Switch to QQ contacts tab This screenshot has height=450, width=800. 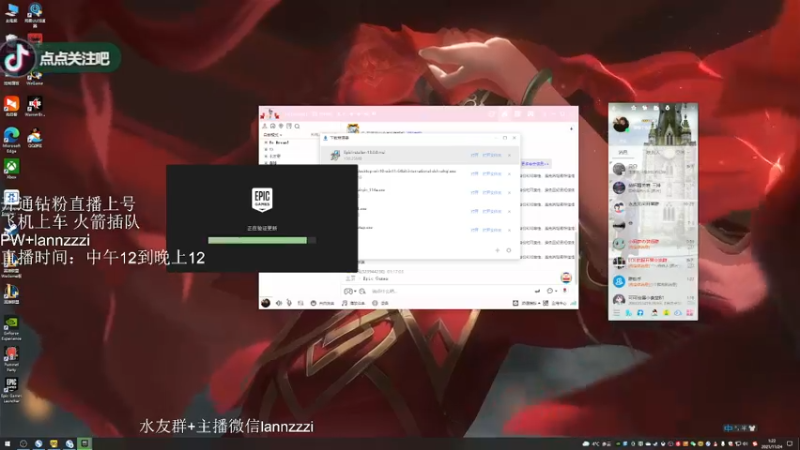652,152
